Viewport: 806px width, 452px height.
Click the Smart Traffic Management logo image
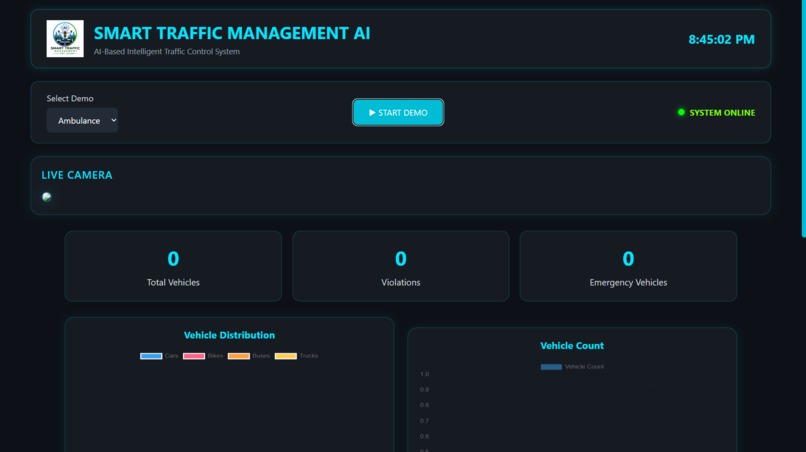(65, 39)
